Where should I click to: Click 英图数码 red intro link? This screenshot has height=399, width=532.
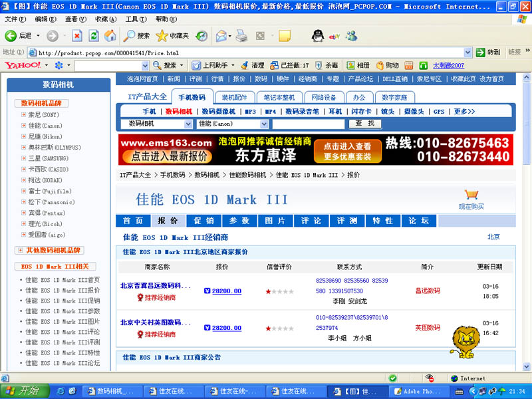click(x=428, y=327)
